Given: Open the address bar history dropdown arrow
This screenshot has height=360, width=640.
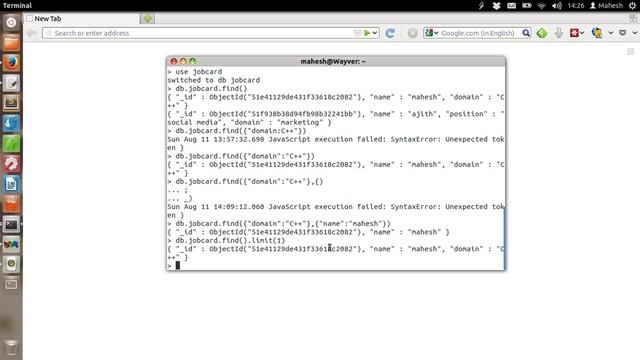Looking at the screenshot, I should [375, 33].
